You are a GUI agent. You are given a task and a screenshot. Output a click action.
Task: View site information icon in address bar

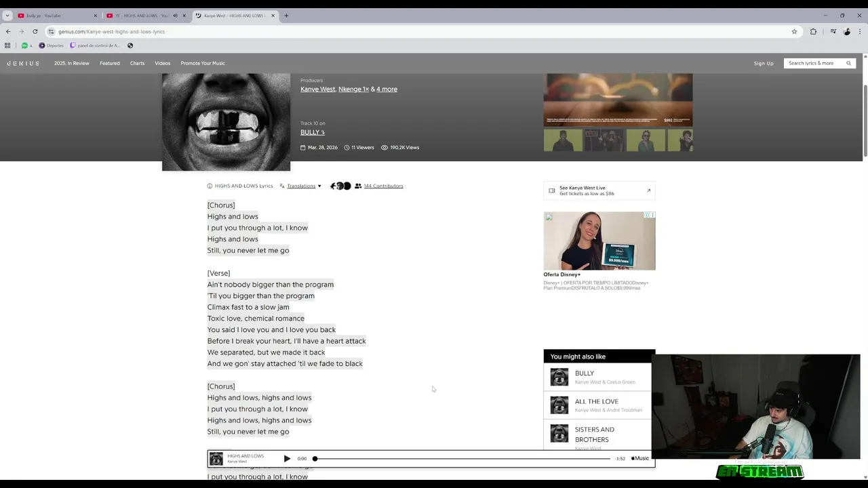(51, 31)
